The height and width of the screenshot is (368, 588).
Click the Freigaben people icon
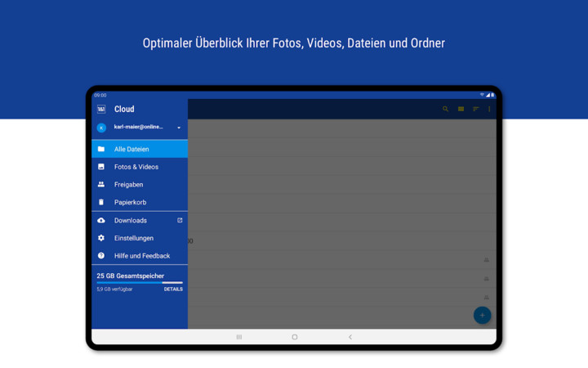click(101, 185)
